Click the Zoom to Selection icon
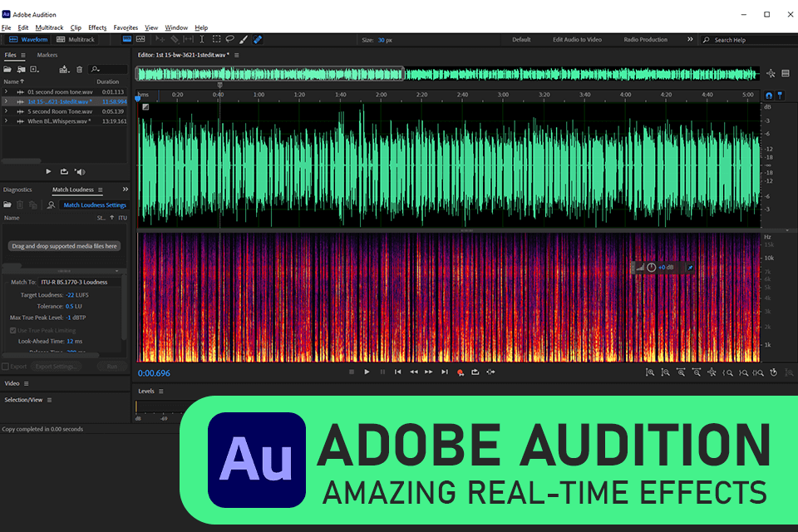 click(x=758, y=372)
